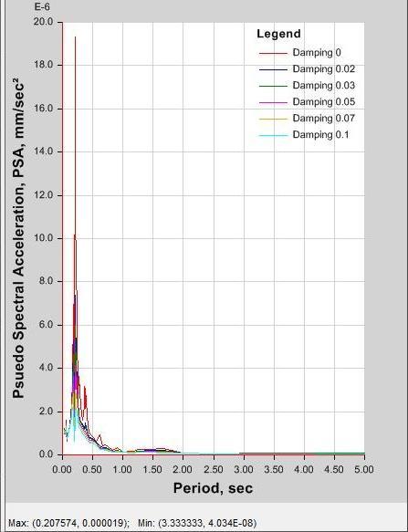The width and height of the screenshot is (408, 532).
Task: Select the Damping 0.05 legend label
Action: point(324,102)
